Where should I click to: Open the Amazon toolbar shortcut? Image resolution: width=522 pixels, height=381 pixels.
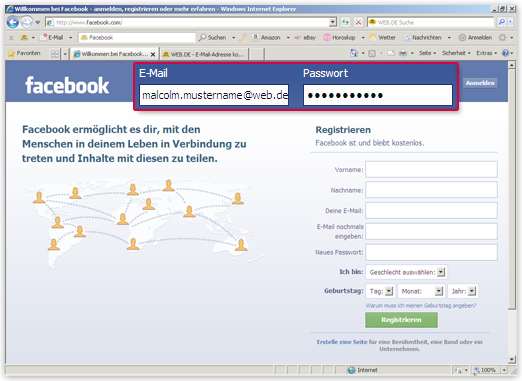pyautogui.click(x=266, y=37)
